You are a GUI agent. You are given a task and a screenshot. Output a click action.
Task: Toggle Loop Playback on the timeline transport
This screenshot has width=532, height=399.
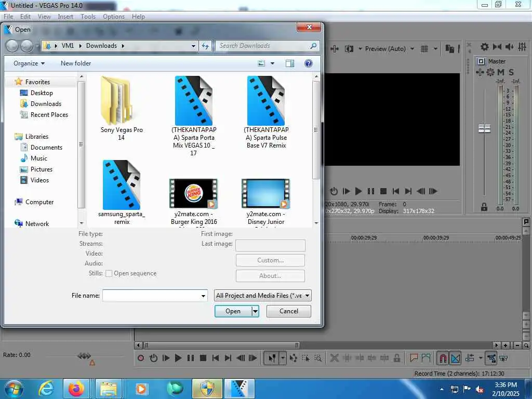coord(153,358)
